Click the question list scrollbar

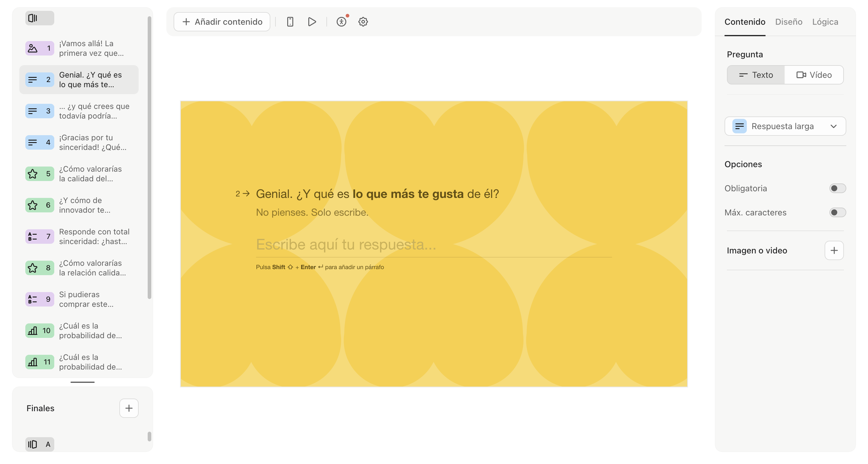pos(149,157)
